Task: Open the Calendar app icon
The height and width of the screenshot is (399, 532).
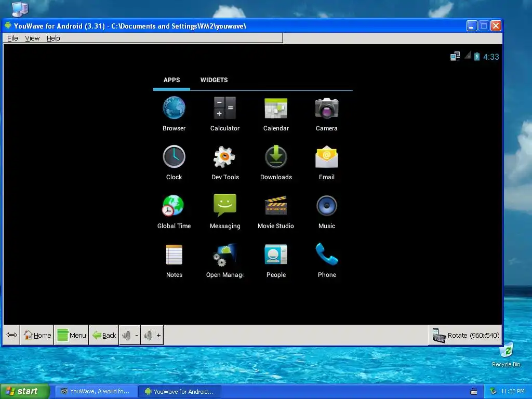Action: click(x=276, y=114)
